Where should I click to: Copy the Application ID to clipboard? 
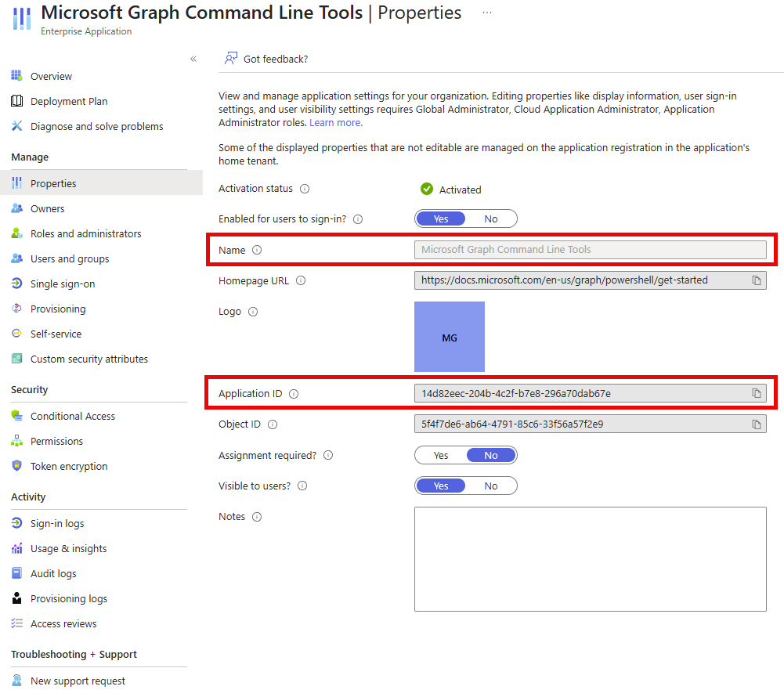point(756,393)
